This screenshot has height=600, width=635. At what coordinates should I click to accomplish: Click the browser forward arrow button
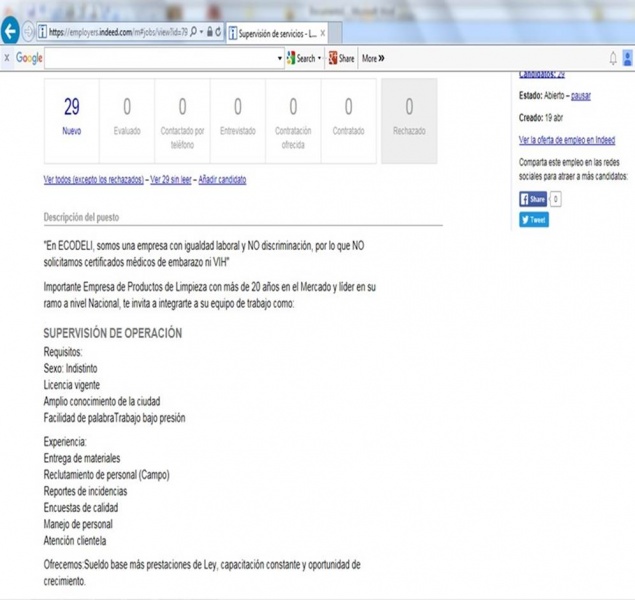pos(28,32)
